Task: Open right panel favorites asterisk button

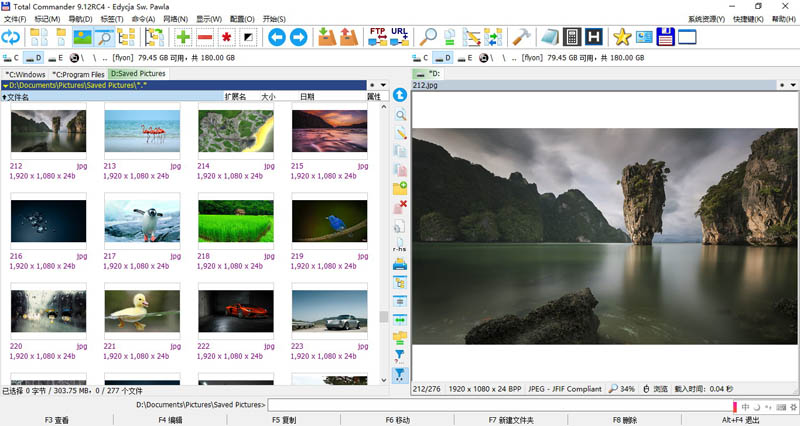Action: point(782,85)
